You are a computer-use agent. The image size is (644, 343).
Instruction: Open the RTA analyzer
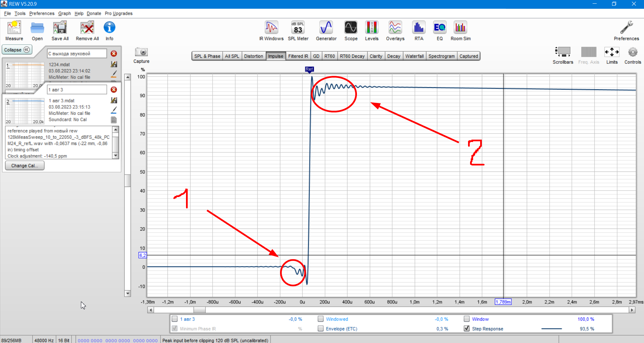tap(419, 28)
